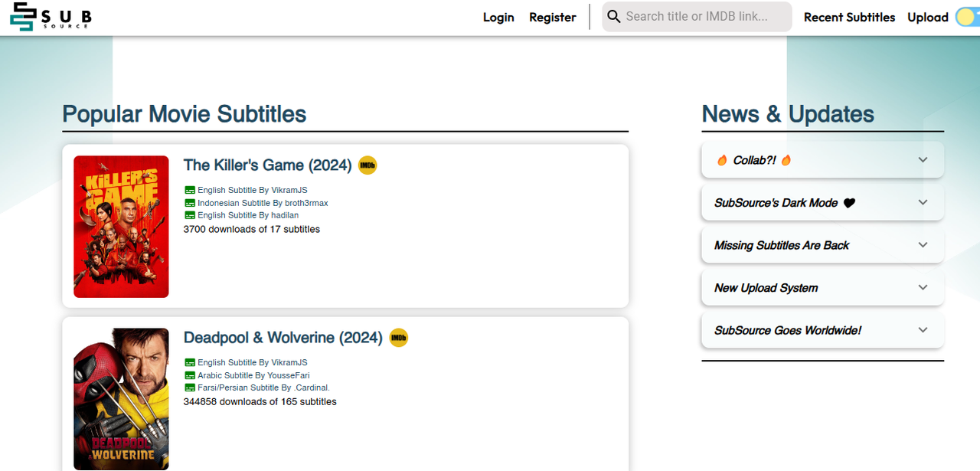Screen dimensions: 980x471
Task: Open IMDb badge for The Killer's Game
Action: [367, 165]
